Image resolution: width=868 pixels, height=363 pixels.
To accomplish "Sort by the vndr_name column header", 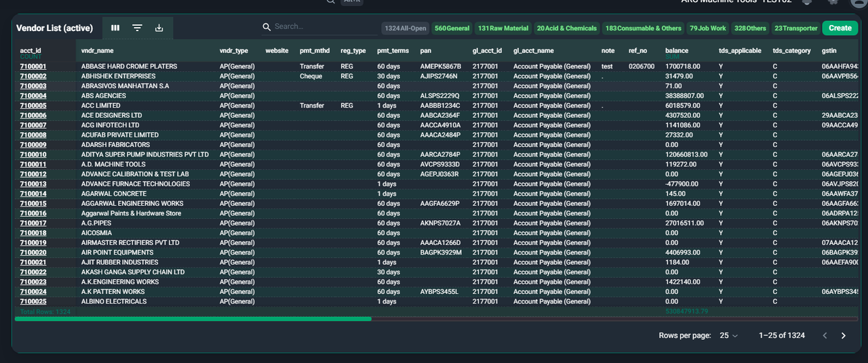I will coord(97,51).
